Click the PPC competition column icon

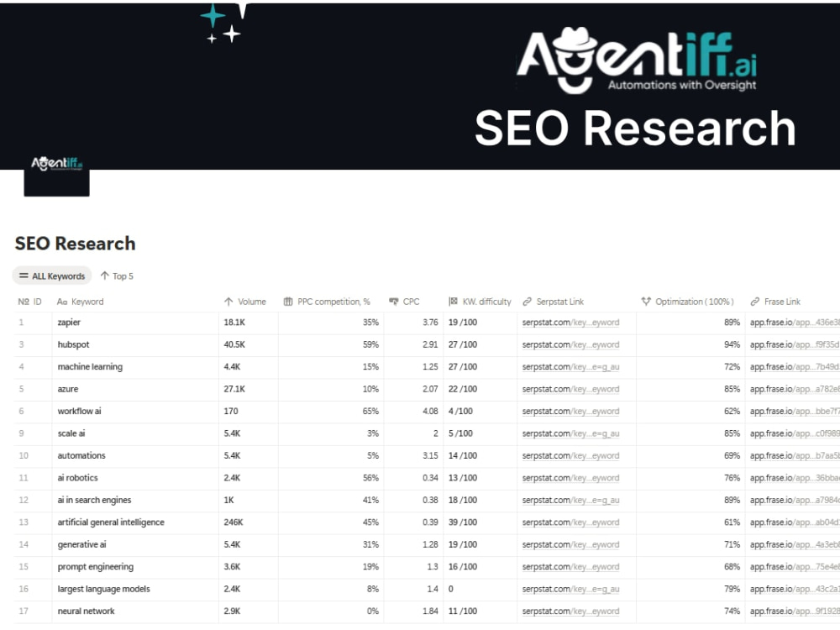tap(287, 302)
